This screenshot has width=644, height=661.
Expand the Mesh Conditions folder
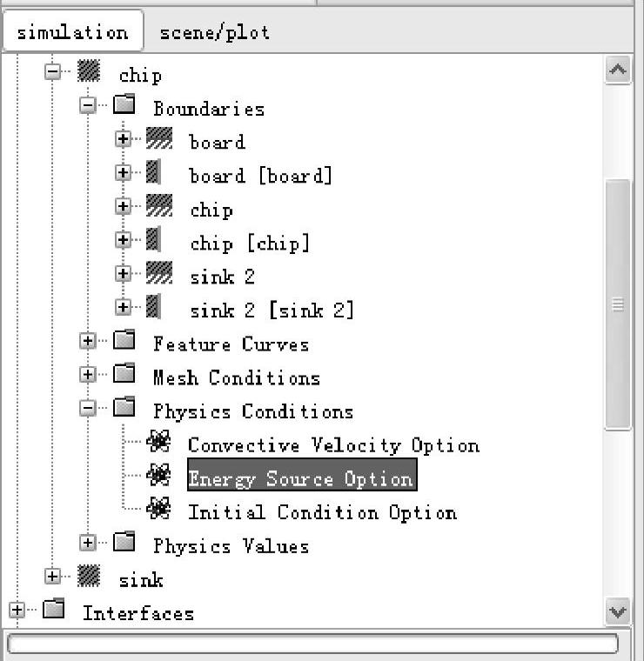pos(88,374)
